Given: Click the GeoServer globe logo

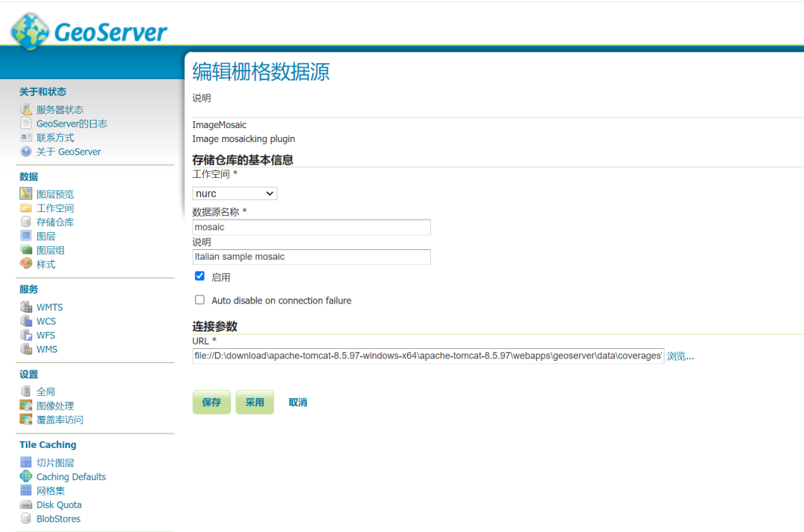Looking at the screenshot, I should click(x=31, y=32).
